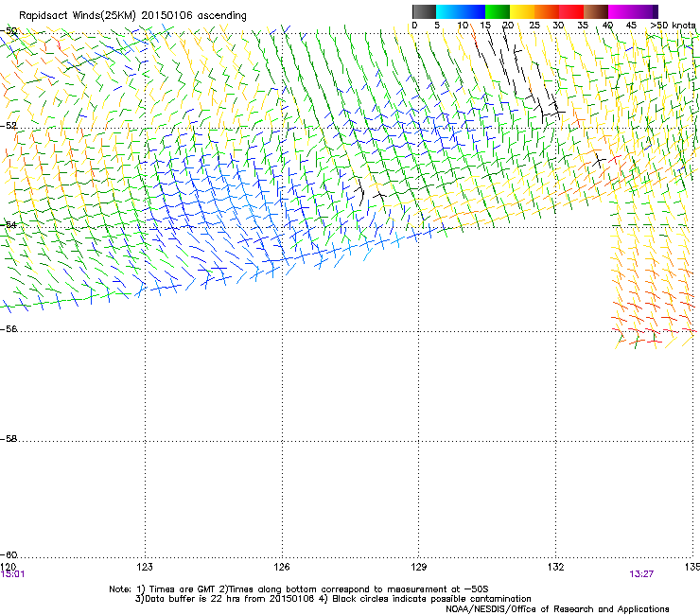Click the '123' longitude axis label
Image resolution: width=700 pixels, height=615 pixels.
click(x=145, y=567)
